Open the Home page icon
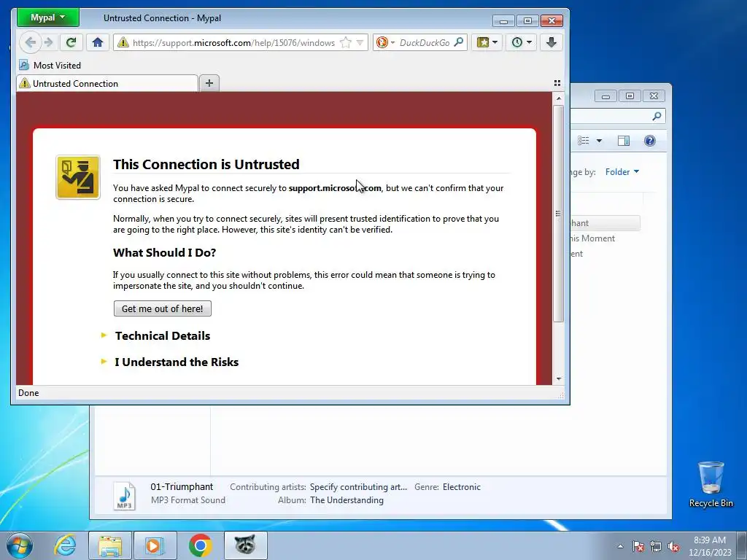Image resolution: width=747 pixels, height=560 pixels. 98,42
